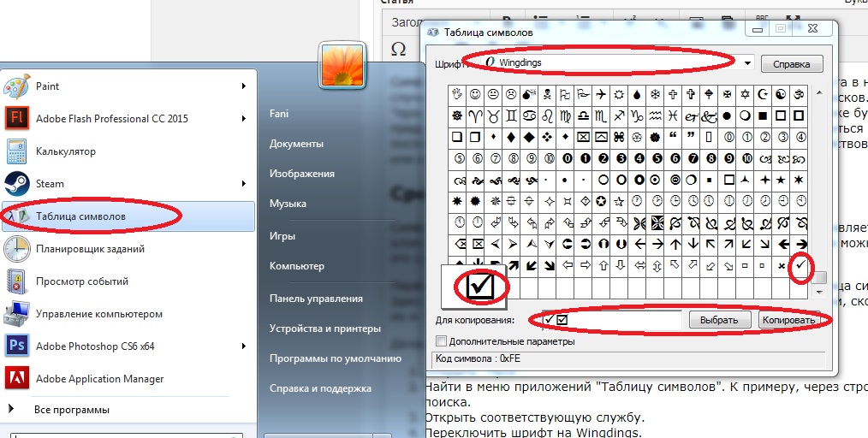Launch Таблица символов from the Start menu

(x=128, y=216)
